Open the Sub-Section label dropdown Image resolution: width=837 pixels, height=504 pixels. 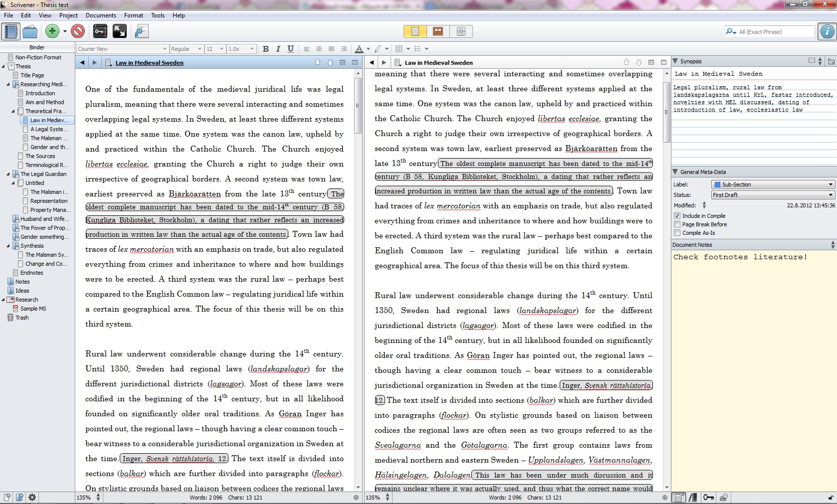(x=773, y=184)
